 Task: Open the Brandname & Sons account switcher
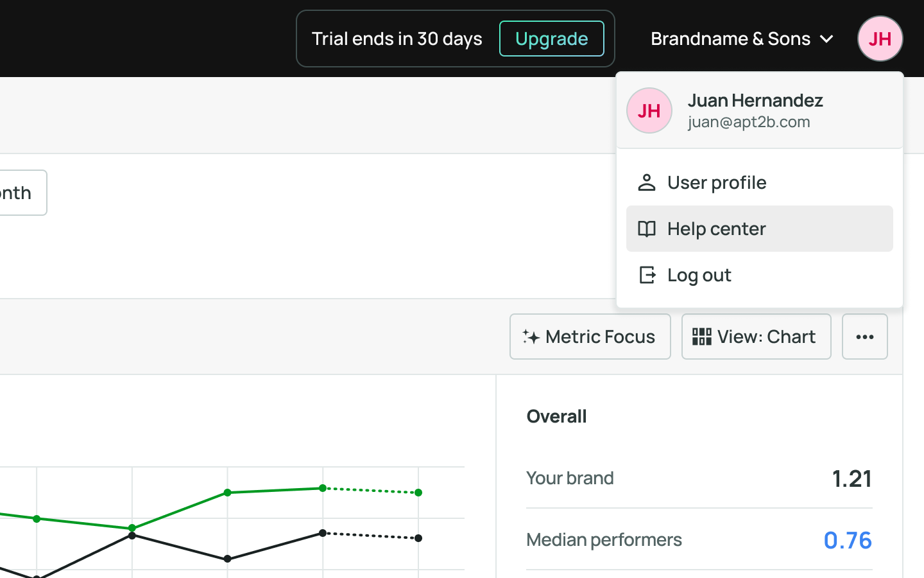point(730,39)
